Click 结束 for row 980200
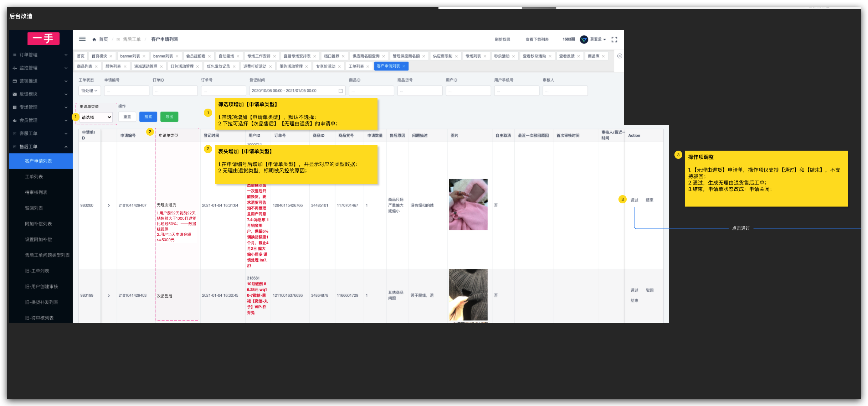868x406 pixels. point(649,200)
